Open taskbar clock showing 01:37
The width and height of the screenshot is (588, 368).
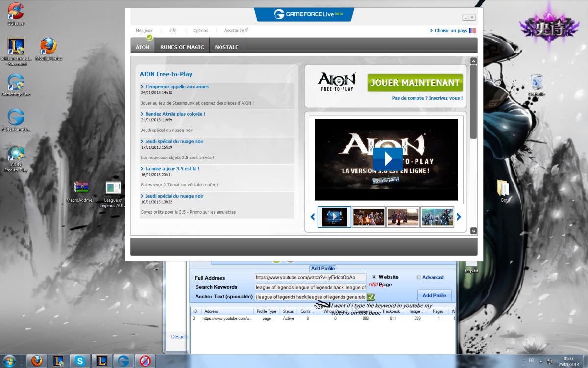pos(568,361)
